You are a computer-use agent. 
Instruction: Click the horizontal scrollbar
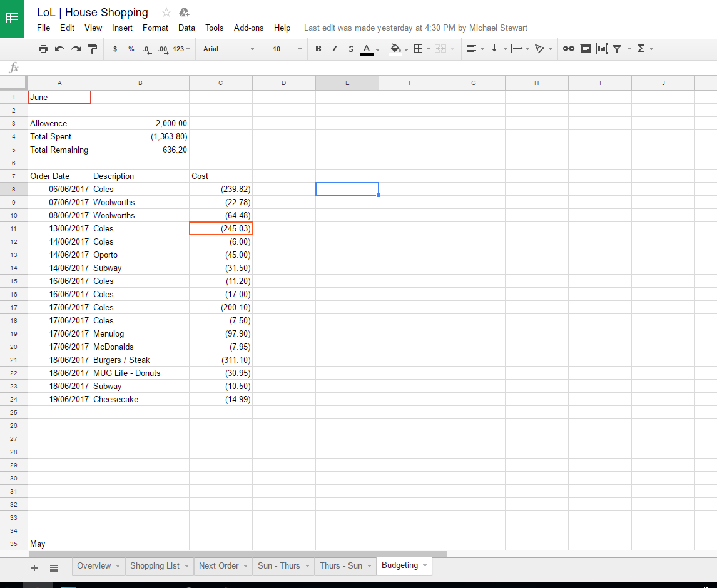pyautogui.click(x=238, y=554)
